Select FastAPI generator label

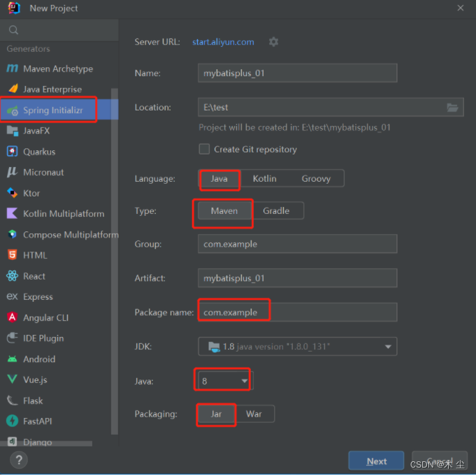pyautogui.click(x=38, y=421)
